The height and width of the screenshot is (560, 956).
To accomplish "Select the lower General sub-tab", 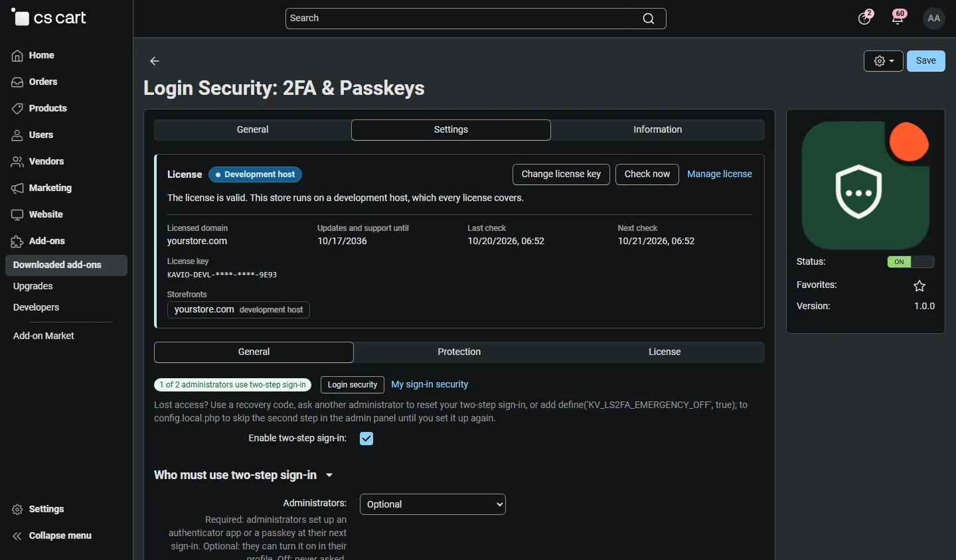I will click(254, 352).
